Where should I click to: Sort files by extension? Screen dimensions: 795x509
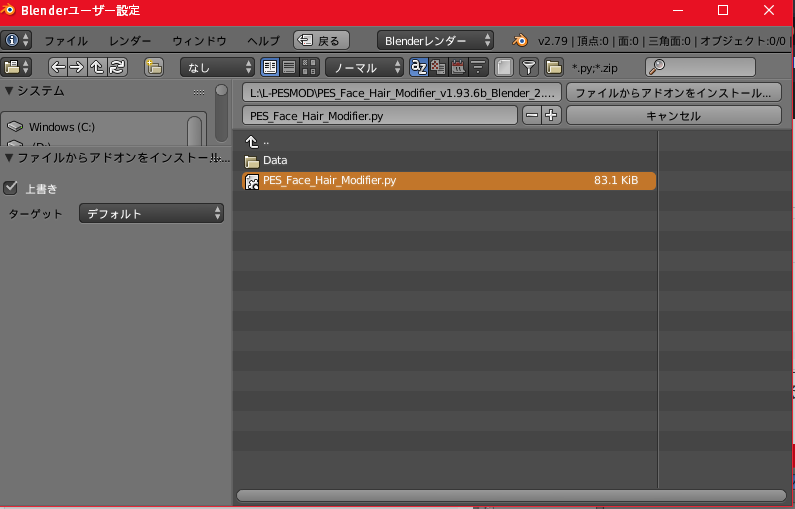pyautogui.click(x=438, y=67)
